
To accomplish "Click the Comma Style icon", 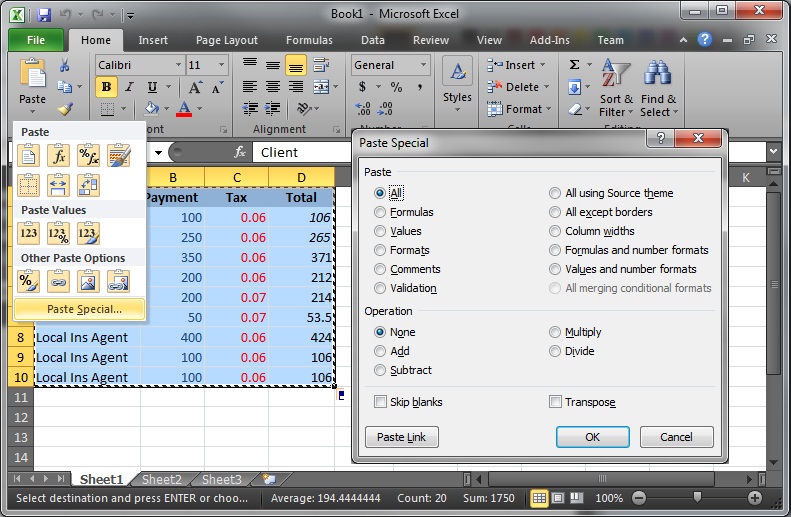I will point(419,87).
